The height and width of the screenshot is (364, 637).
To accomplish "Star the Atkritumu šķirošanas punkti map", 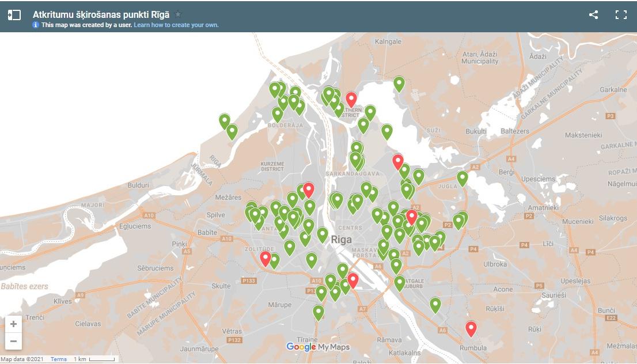I will tap(178, 14).
